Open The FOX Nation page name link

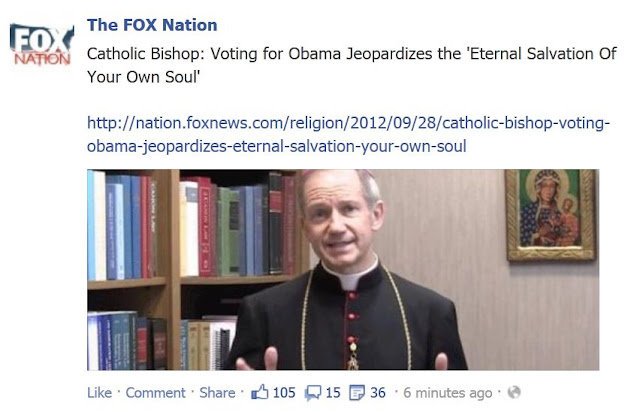click(x=152, y=25)
